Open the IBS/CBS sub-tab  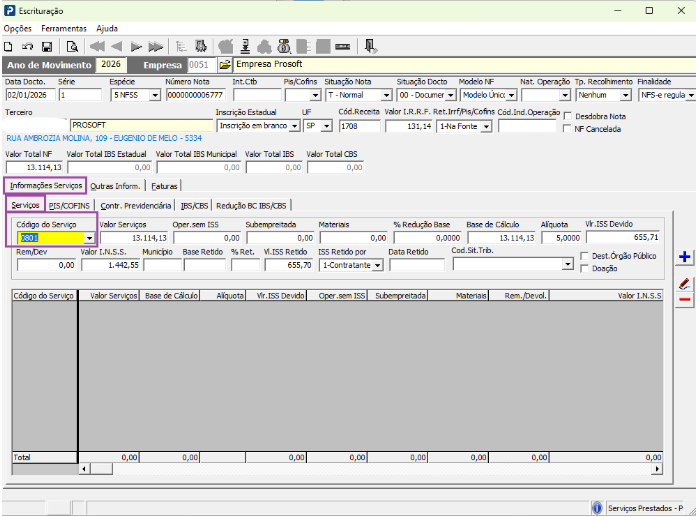(194, 205)
